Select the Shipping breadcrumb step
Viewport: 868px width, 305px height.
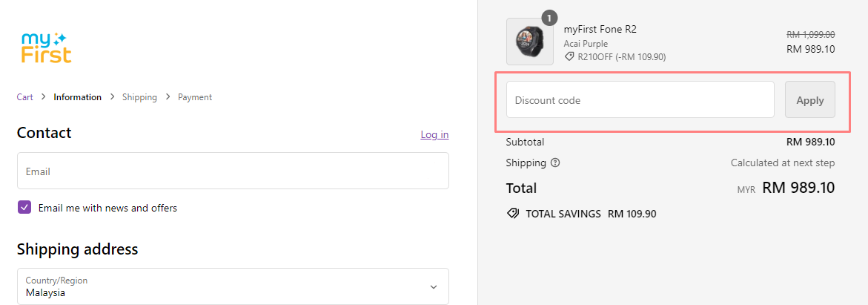[139, 97]
